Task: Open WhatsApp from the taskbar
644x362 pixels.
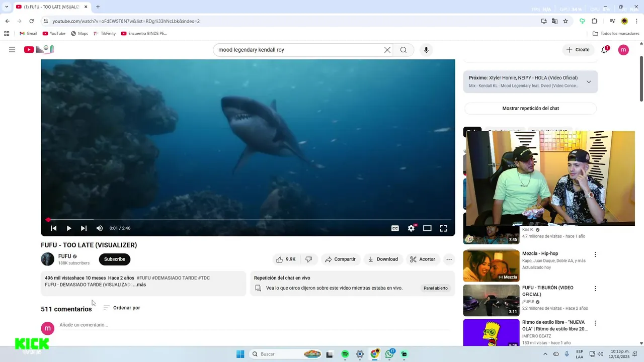Action: click(389, 354)
